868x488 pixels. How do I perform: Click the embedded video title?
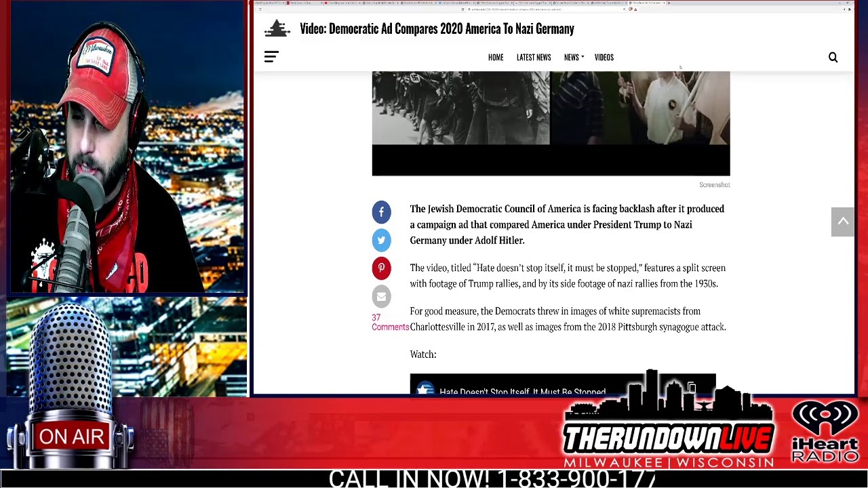tap(522, 391)
